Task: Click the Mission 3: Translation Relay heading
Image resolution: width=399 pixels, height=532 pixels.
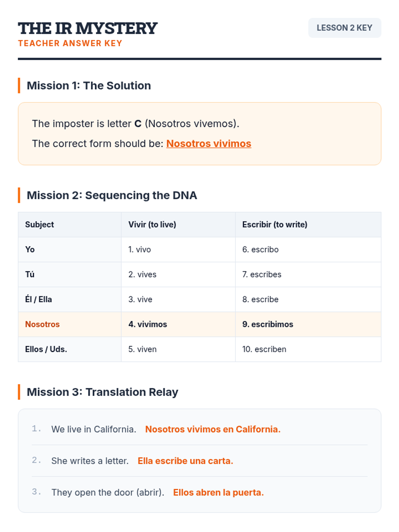Action: (102, 392)
